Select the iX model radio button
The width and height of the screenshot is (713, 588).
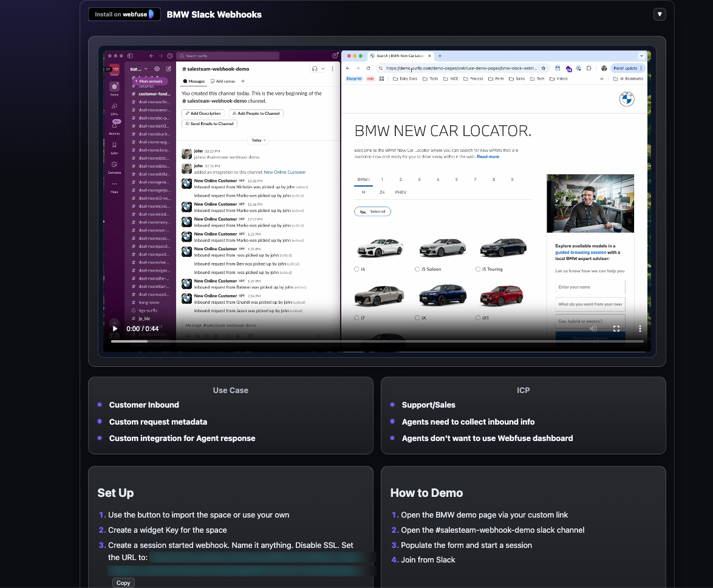click(x=417, y=318)
